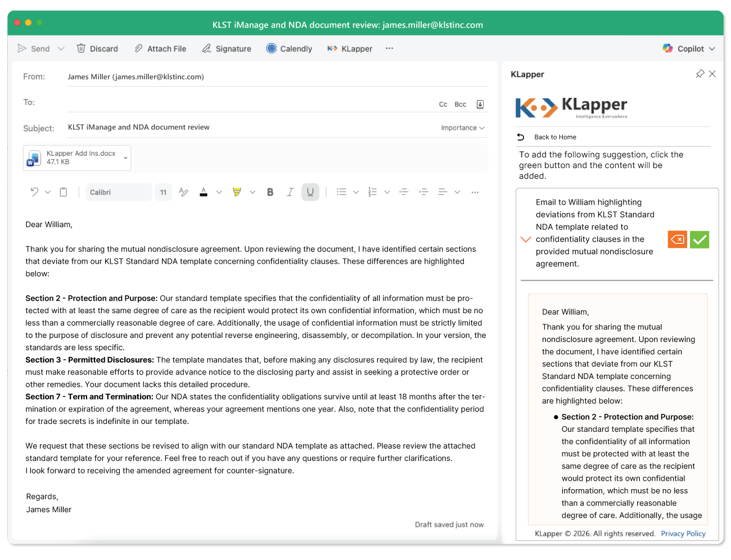Toggle italic formatting

tap(290, 192)
